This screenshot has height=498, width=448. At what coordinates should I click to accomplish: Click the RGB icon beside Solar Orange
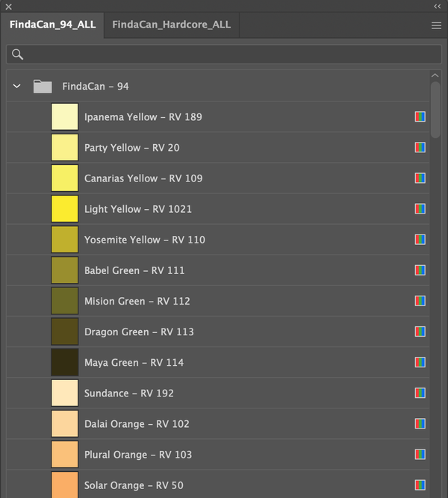tap(420, 485)
